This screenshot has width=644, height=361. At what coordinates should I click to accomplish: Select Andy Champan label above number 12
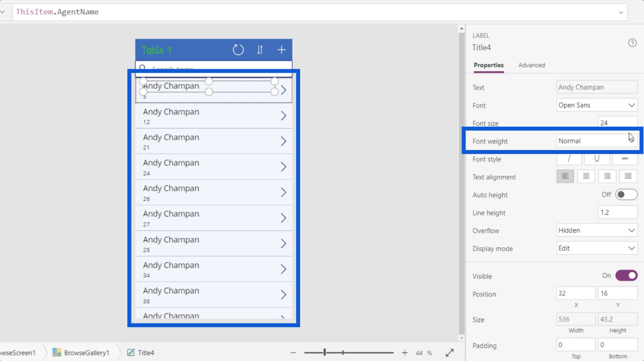[171, 112]
